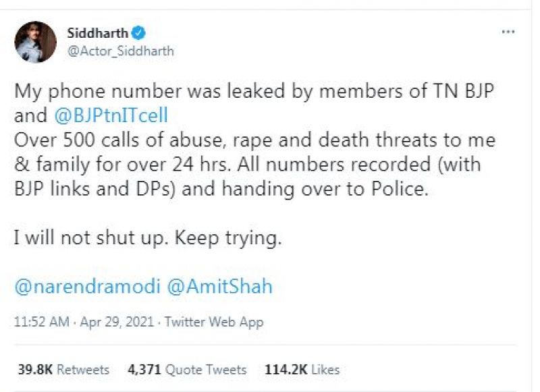View the 4,371 Quote Tweets
The height and width of the screenshot is (392, 540).
[187, 369]
